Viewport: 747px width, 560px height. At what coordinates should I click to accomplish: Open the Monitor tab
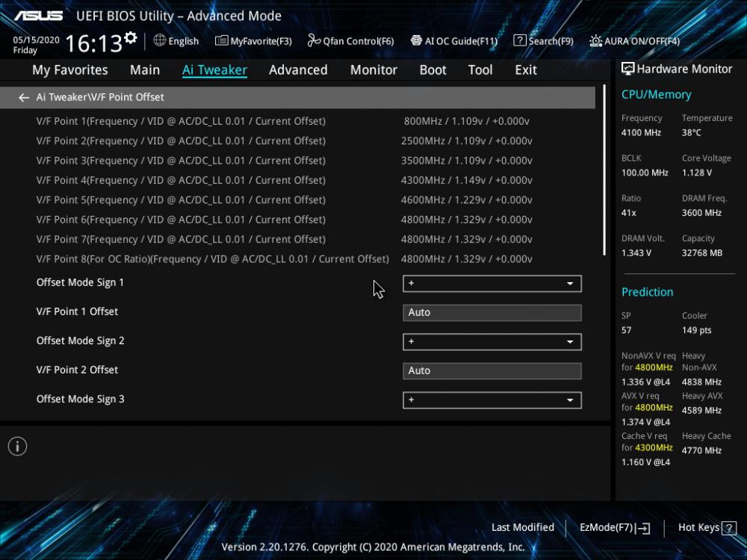click(x=373, y=70)
